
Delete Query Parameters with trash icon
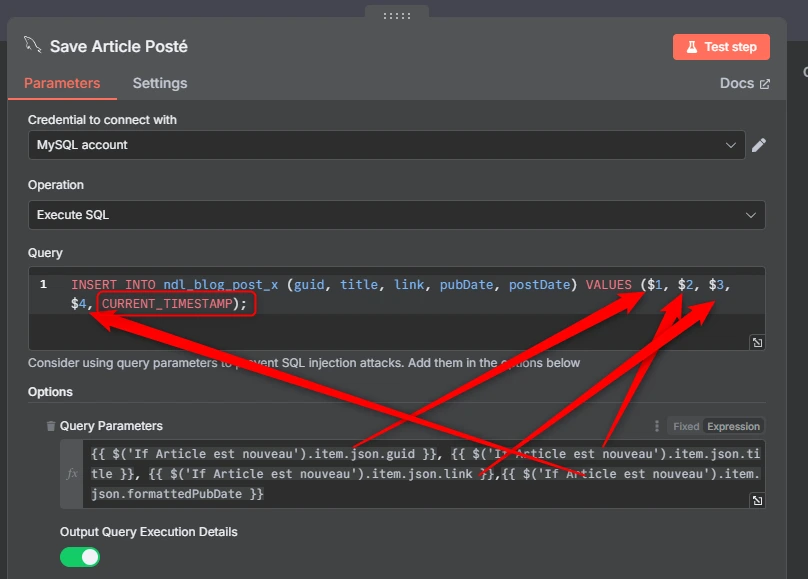coord(50,426)
